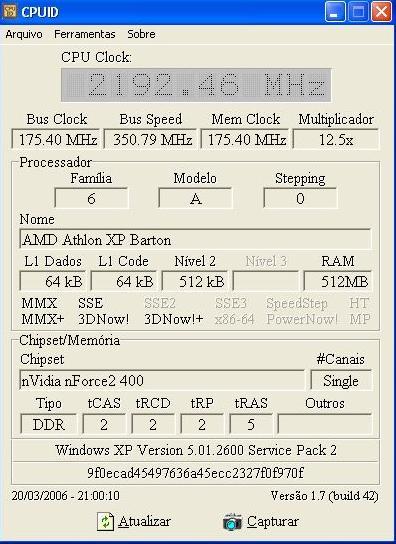Click the Windows XP Version text line

[x=196, y=450]
